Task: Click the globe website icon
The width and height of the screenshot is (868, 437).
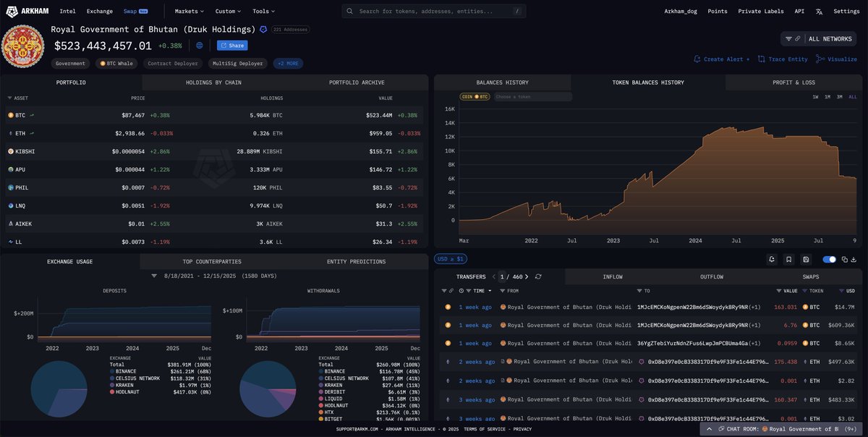Action: click(200, 46)
